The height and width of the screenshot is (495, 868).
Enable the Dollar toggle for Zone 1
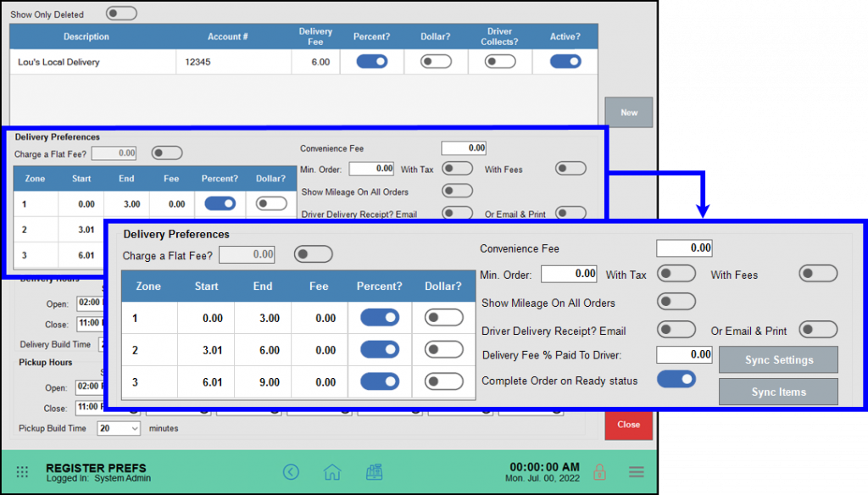(x=442, y=317)
